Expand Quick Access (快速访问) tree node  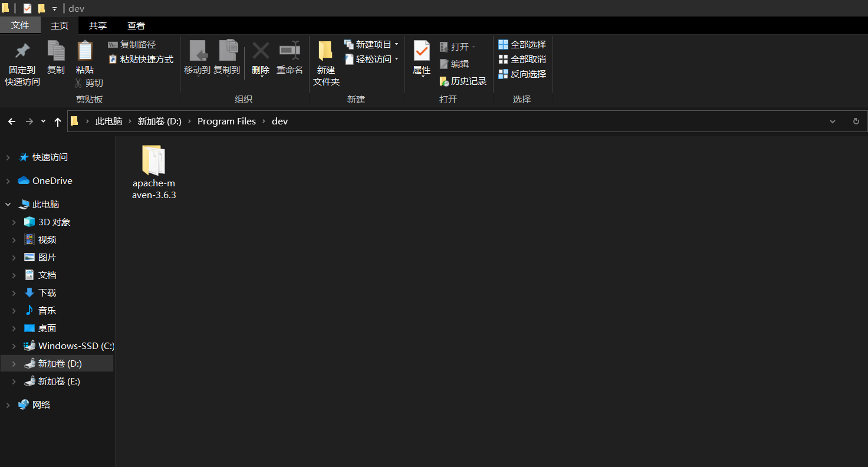click(8, 157)
